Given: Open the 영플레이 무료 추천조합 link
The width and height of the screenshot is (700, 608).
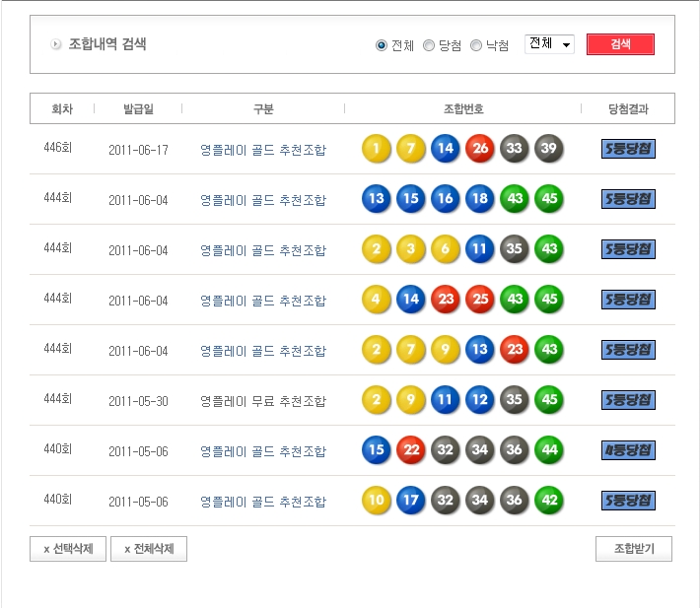Looking at the screenshot, I should [x=262, y=401].
